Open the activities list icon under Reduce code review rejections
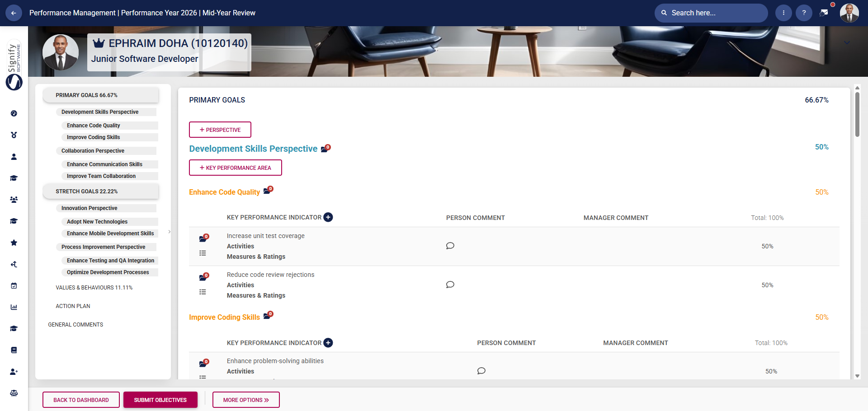Viewport: 868px width, 411px height. (x=203, y=292)
